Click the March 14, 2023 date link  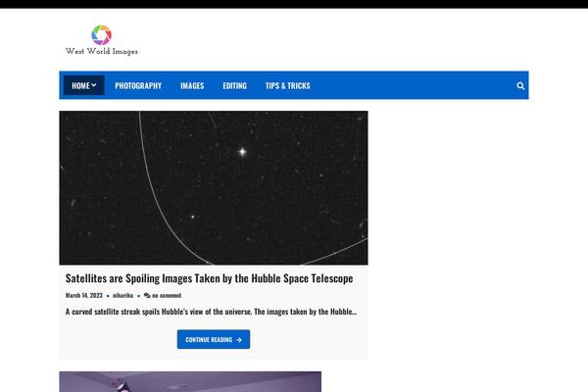pyautogui.click(x=83, y=295)
